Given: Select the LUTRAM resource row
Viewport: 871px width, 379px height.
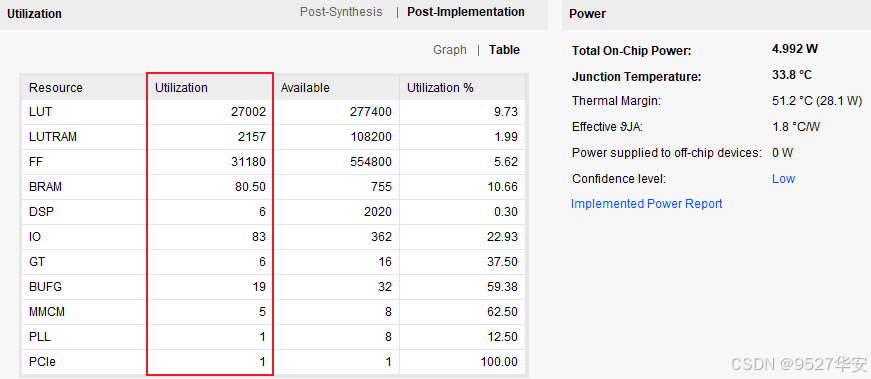Looking at the screenshot, I should [274, 137].
